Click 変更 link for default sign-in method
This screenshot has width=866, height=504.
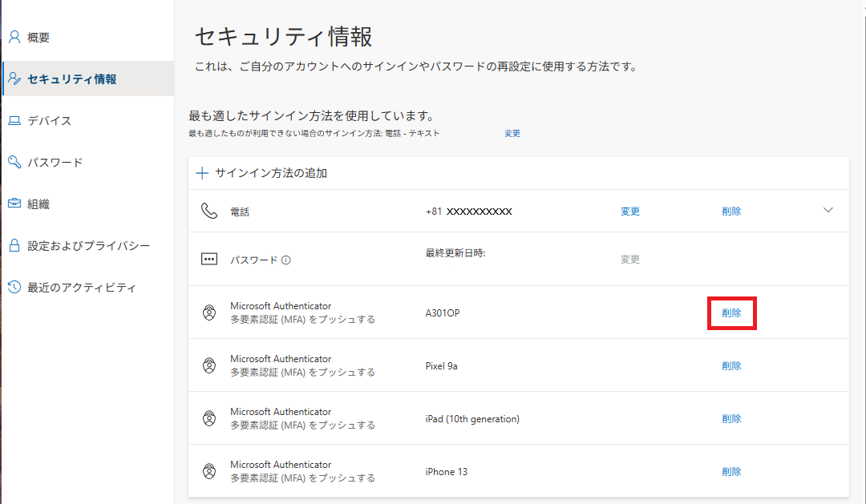(x=512, y=134)
